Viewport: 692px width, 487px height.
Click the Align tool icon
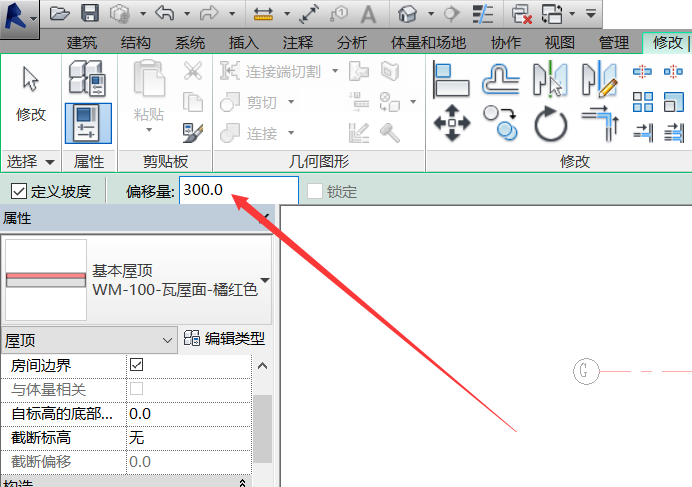coord(451,79)
